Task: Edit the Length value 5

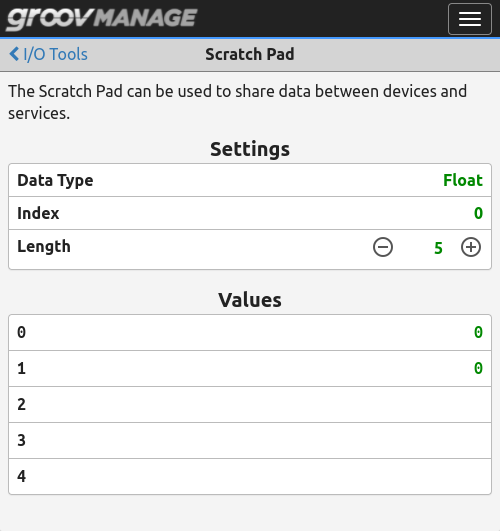Action: [438, 248]
